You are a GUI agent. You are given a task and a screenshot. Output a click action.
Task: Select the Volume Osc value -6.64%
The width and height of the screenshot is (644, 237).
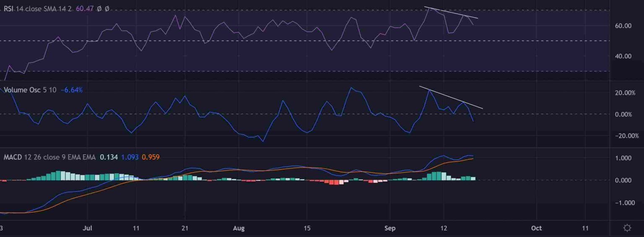(x=72, y=90)
